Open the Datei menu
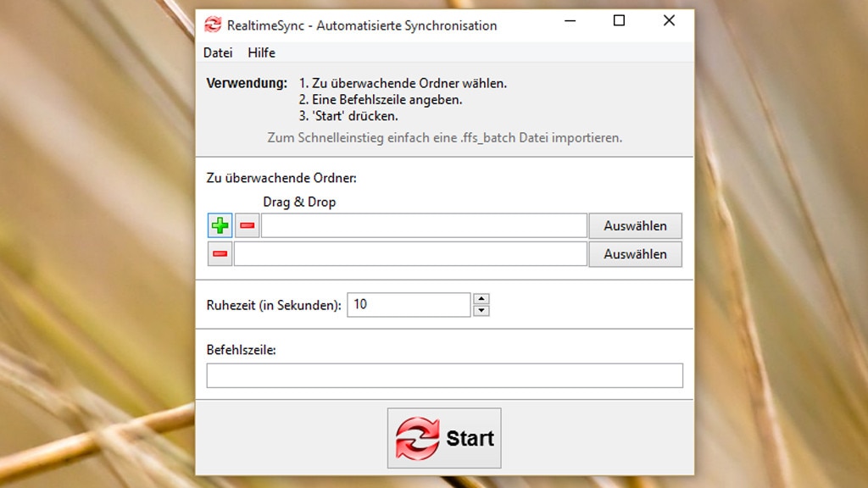Image resolution: width=868 pixels, height=488 pixels. (x=218, y=53)
